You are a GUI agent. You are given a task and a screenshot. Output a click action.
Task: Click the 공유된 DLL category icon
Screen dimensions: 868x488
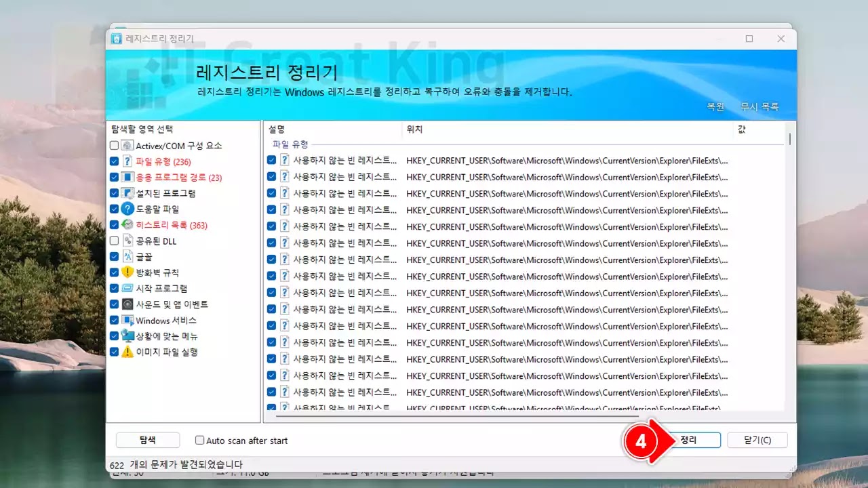tap(127, 241)
